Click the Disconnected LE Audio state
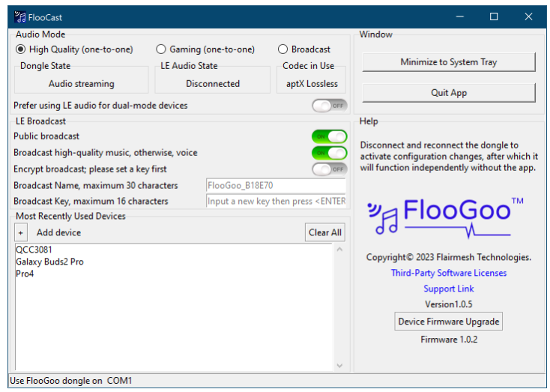550x392 pixels. [x=213, y=84]
